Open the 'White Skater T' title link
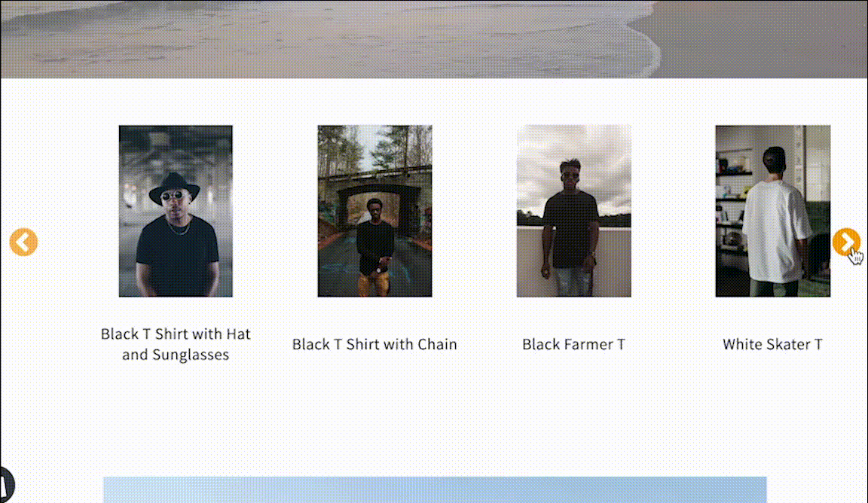The height and width of the screenshot is (503, 868). click(773, 344)
